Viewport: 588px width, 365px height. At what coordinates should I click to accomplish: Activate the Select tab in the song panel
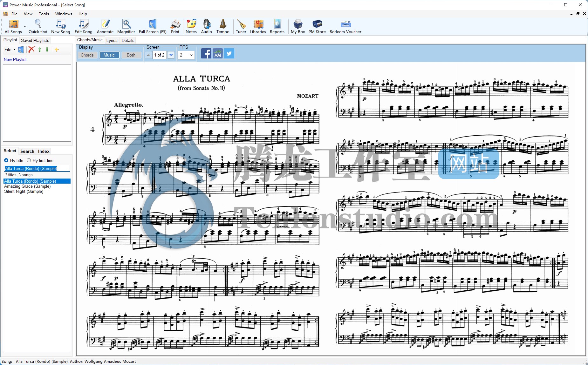pos(10,151)
